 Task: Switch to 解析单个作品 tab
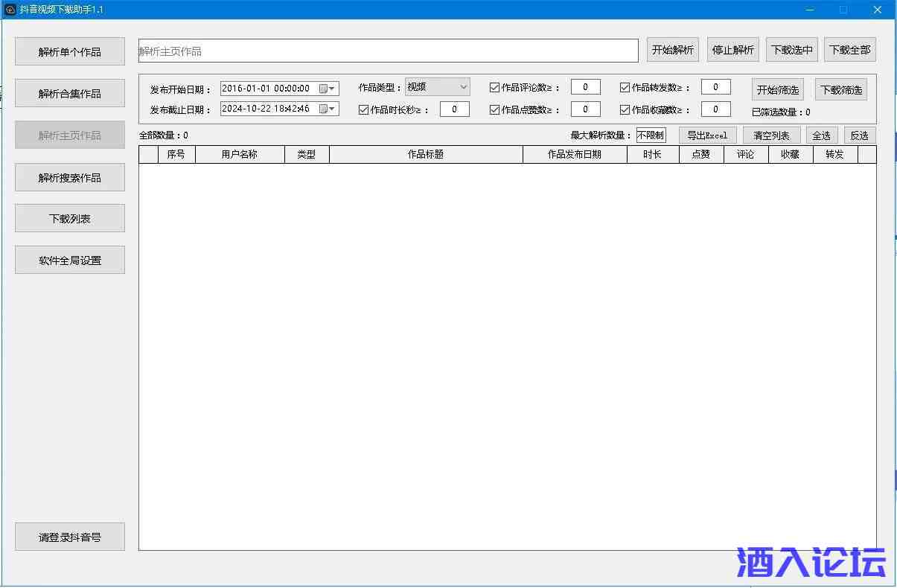point(70,52)
